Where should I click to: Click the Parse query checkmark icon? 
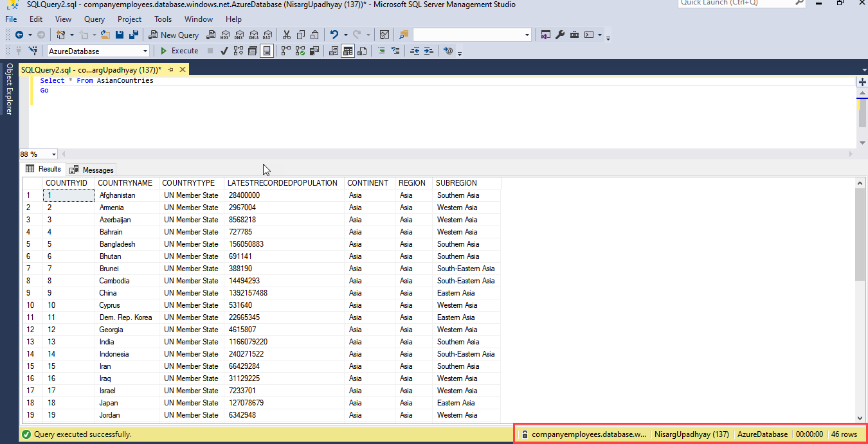click(224, 51)
